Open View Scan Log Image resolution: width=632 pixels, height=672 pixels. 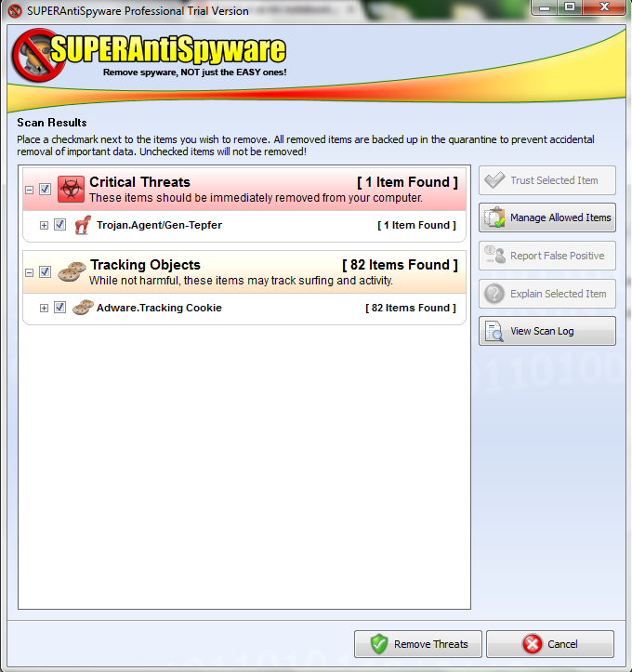[547, 331]
